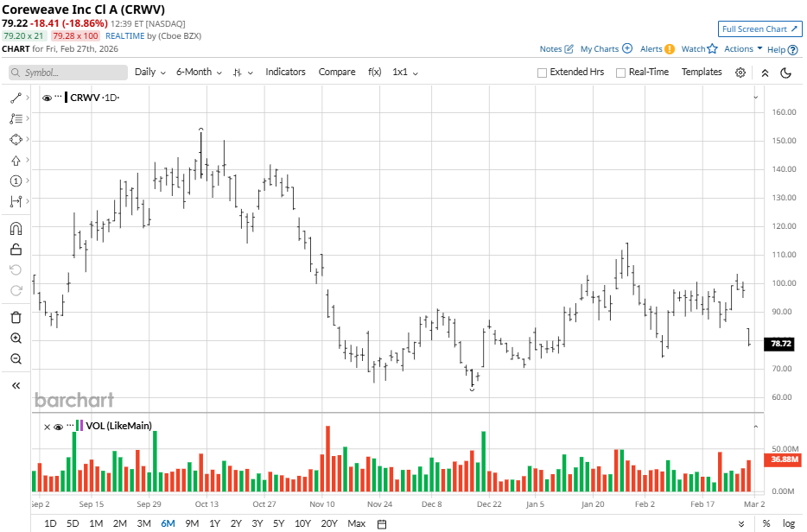Open the bar type selector
Image resolution: width=807 pixels, height=532 pixels.
(x=243, y=73)
